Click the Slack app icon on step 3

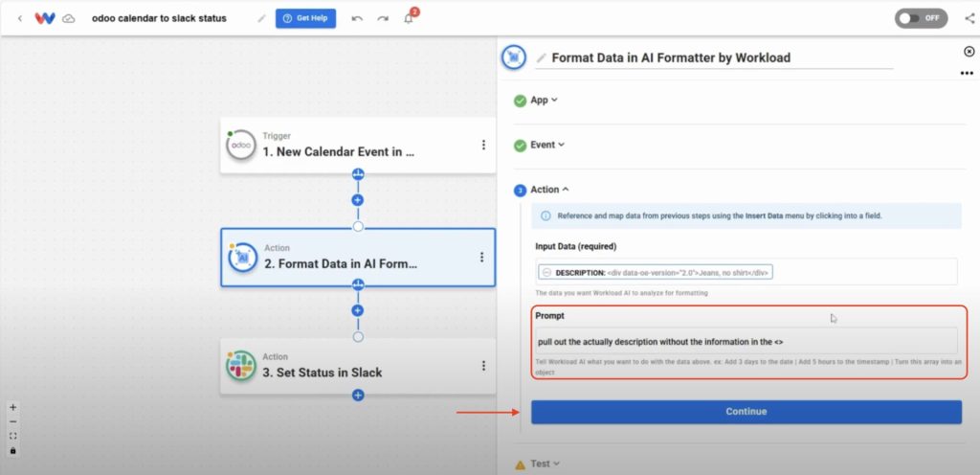pyautogui.click(x=240, y=366)
